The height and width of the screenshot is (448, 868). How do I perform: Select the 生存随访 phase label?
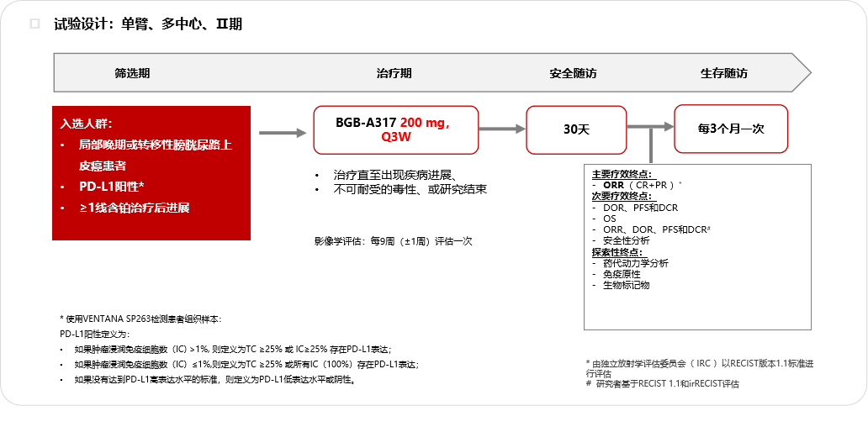click(724, 73)
